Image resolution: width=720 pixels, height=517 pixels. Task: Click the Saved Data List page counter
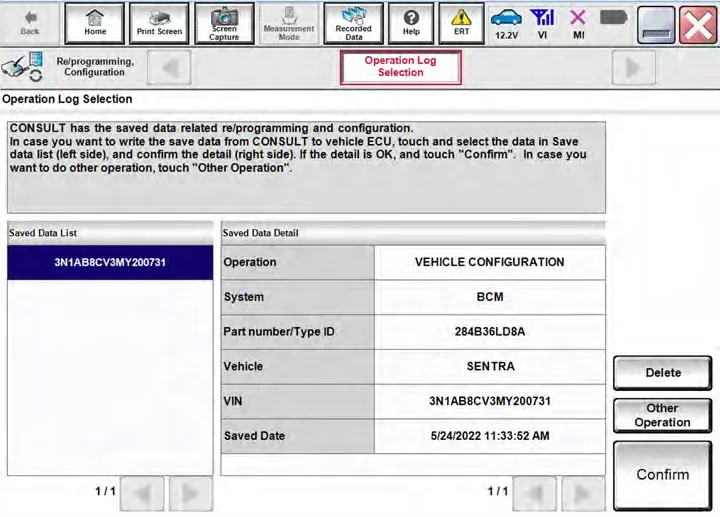(x=105, y=491)
